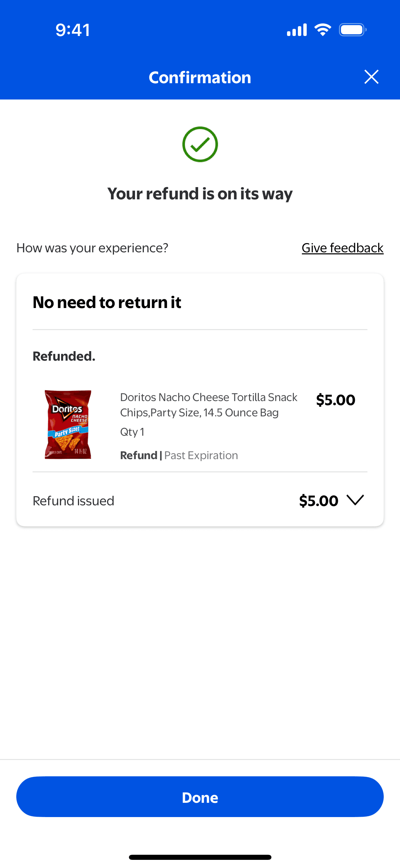Tap the Refund issued label
The width and height of the screenshot is (400, 868).
(x=73, y=501)
